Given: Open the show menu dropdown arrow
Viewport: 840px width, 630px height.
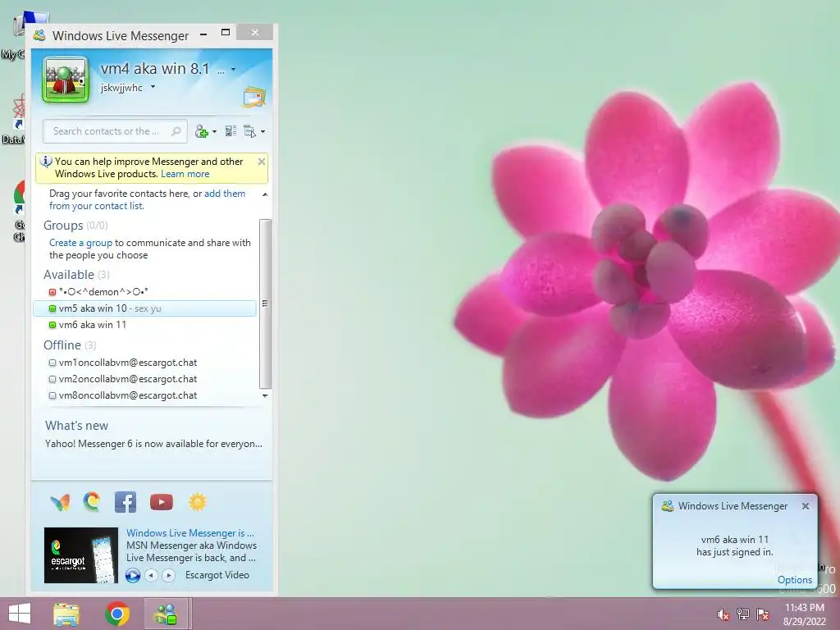Looking at the screenshot, I should click(x=263, y=131).
